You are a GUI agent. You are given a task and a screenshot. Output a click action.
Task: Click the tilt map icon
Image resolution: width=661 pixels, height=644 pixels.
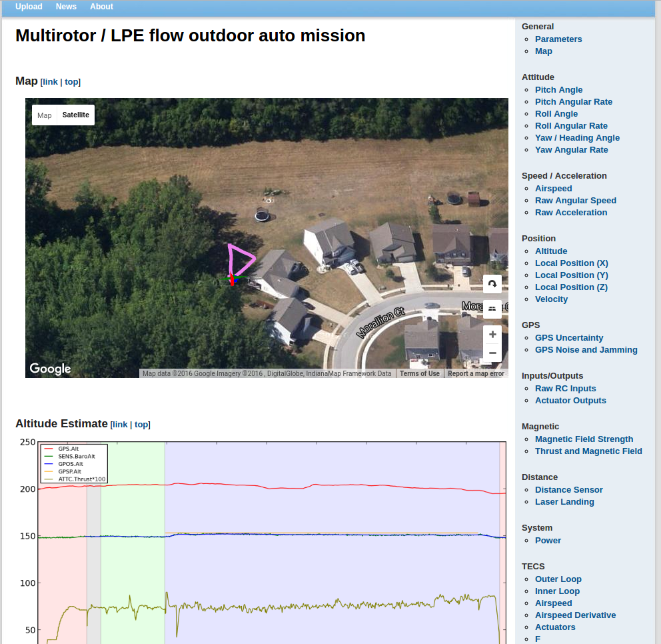(x=492, y=309)
